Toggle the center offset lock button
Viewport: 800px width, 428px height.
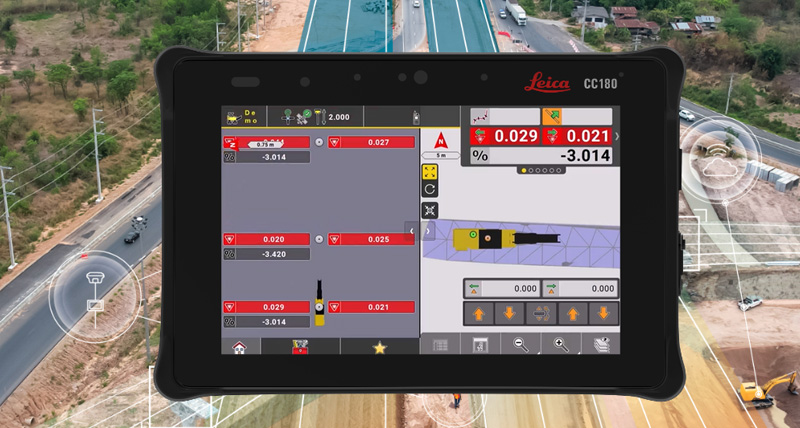[x=540, y=314]
